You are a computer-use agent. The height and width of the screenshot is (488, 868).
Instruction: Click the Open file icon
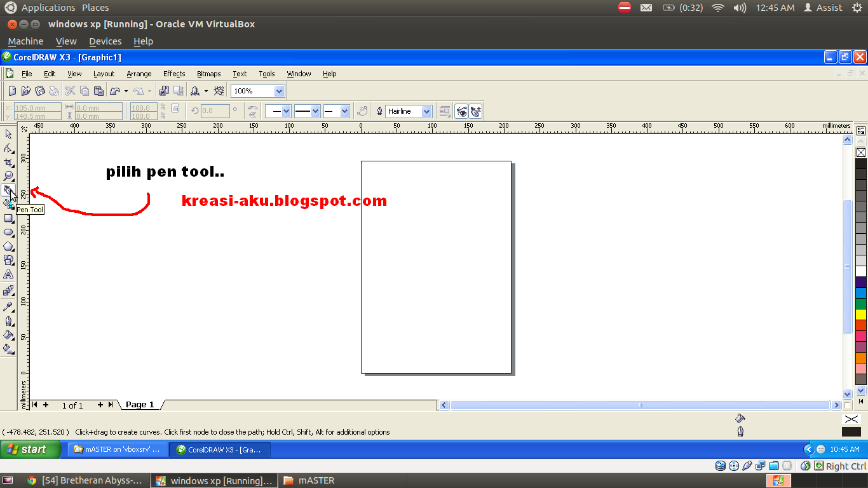pyautogui.click(x=26, y=91)
